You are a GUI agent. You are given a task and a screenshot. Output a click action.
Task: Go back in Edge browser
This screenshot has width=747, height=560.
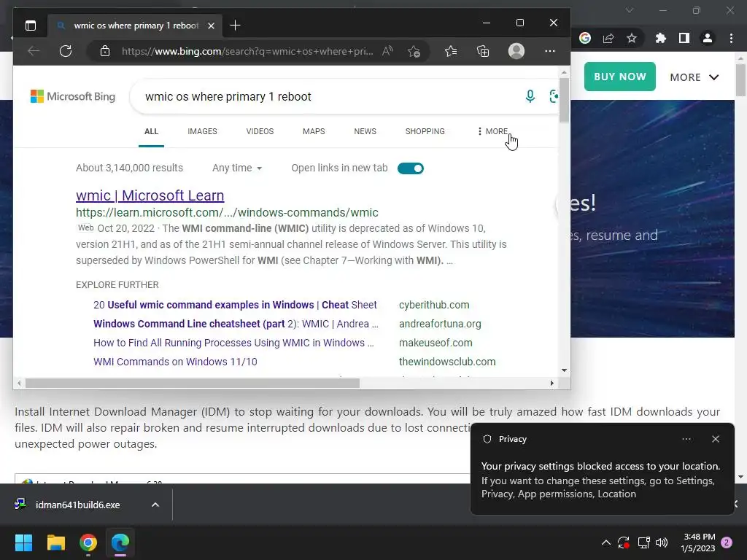coord(34,51)
